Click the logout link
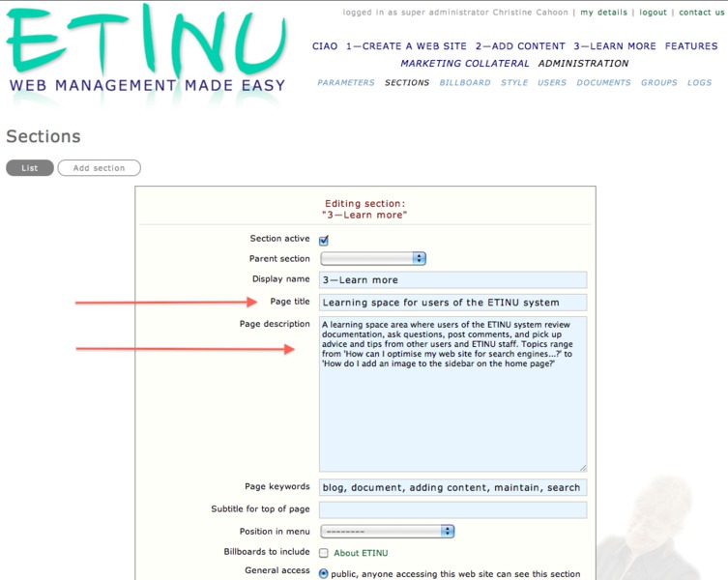 point(653,13)
